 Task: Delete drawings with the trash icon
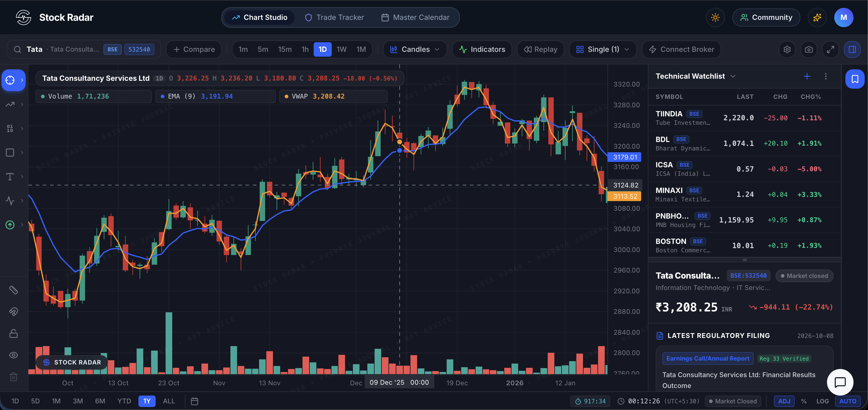14,377
